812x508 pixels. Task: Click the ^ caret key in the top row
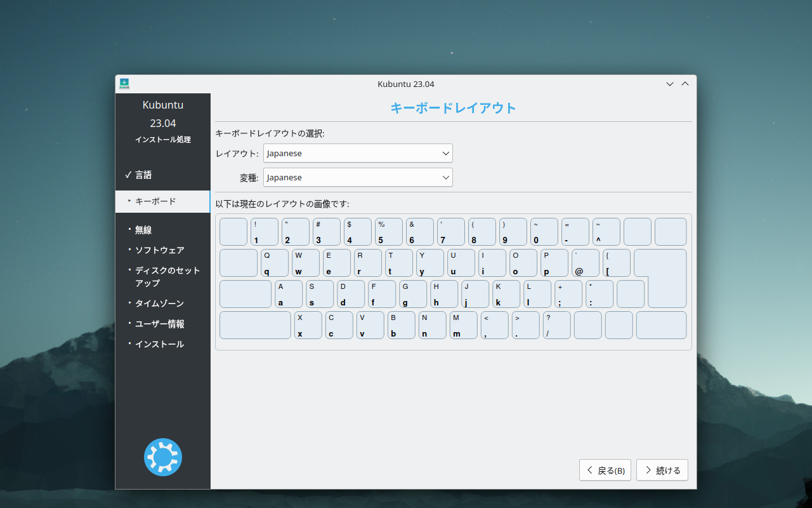point(606,232)
